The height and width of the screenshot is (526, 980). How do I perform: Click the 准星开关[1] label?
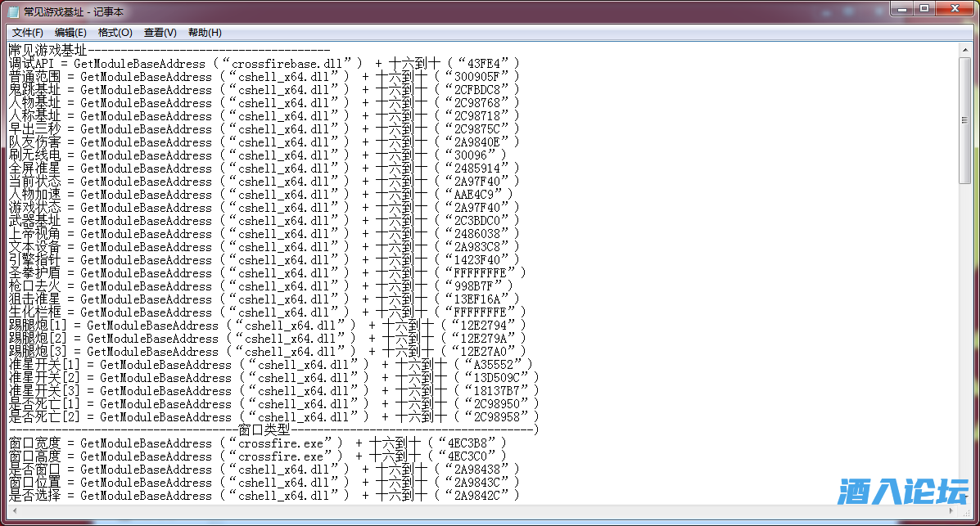coord(44,366)
